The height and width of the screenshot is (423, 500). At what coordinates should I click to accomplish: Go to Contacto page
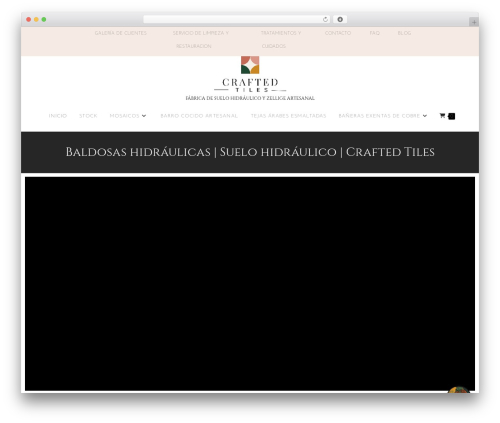click(x=338, y=33)
